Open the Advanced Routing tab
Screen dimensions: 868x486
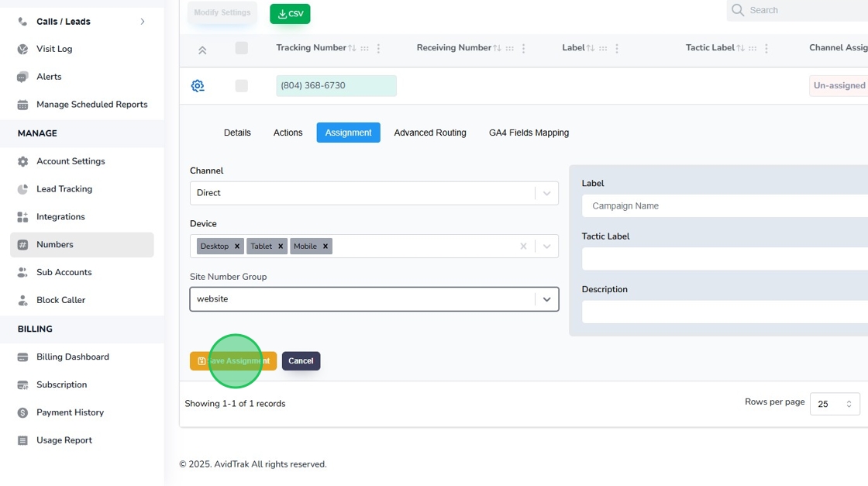430,133
